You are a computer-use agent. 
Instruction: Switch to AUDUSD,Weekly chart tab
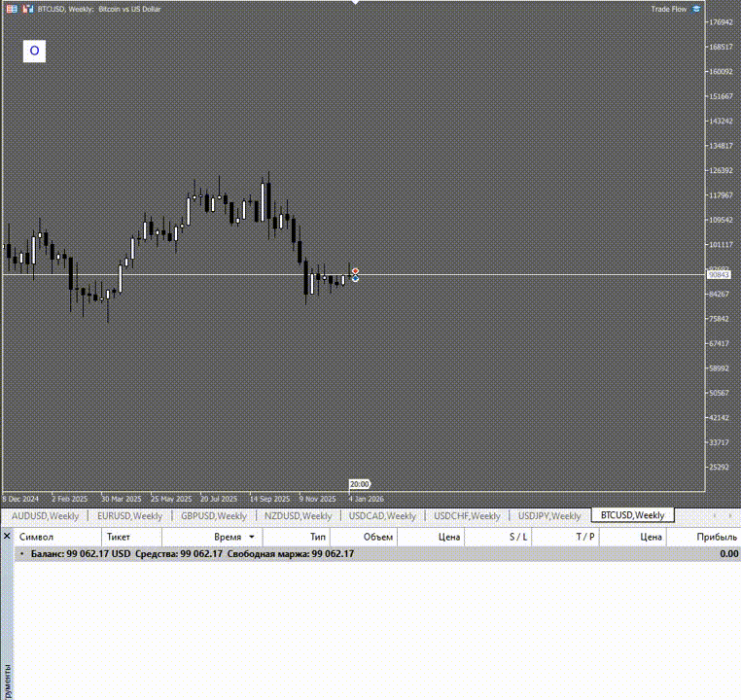45,516
